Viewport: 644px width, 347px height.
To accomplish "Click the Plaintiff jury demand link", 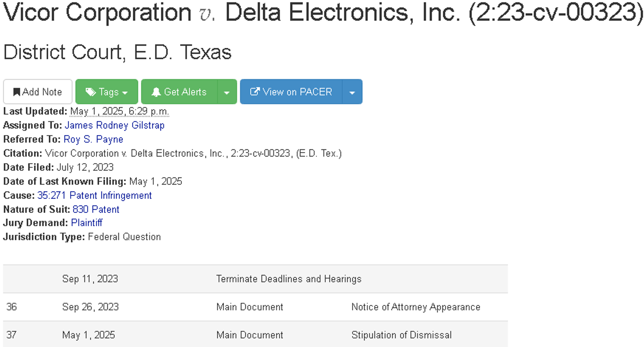I will tap(87, 223).
